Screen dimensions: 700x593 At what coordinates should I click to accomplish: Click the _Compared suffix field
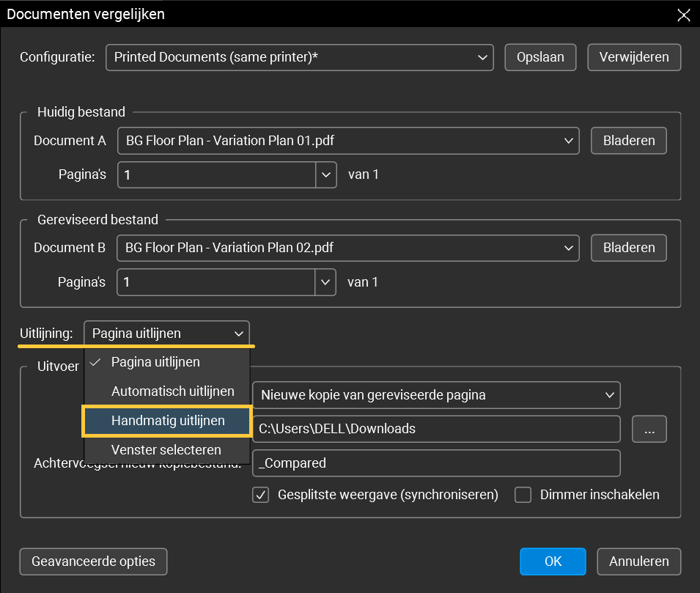pyautogui.click(x=436, y=463)
